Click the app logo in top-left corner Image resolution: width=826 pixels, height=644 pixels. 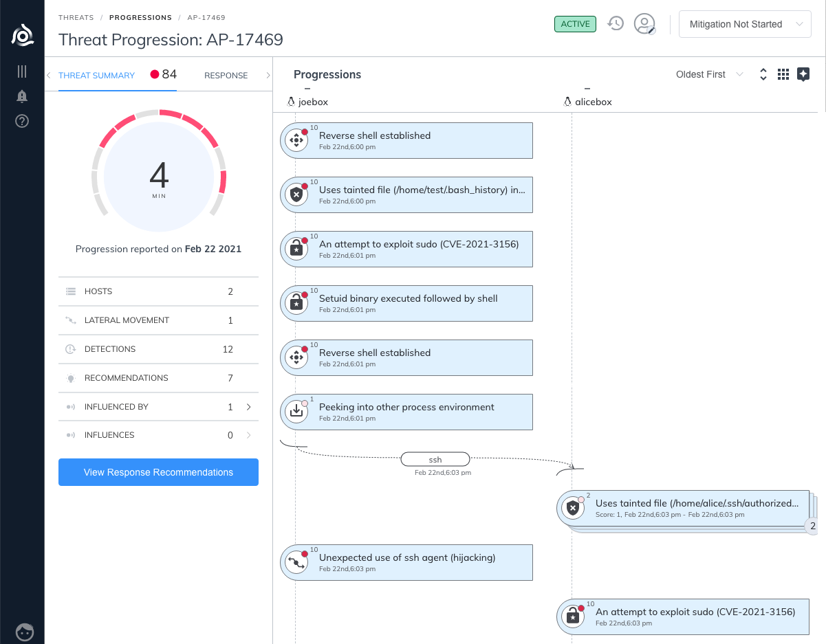pos(22,34)
